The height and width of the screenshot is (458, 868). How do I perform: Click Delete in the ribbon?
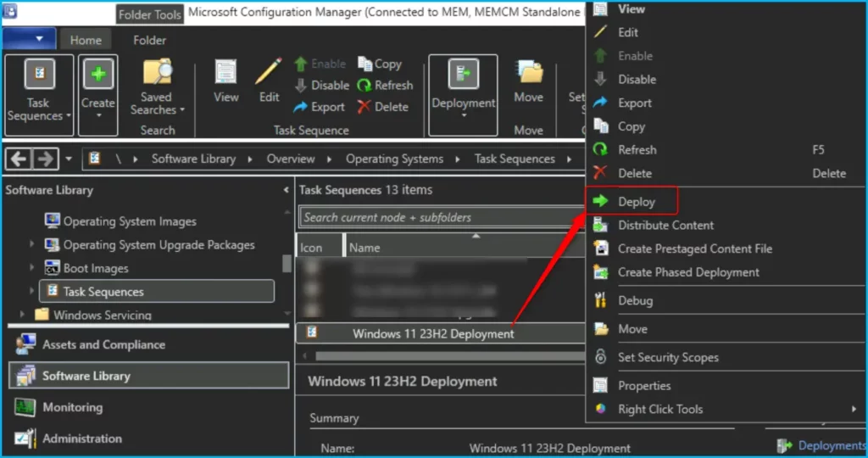click(382, 107)
